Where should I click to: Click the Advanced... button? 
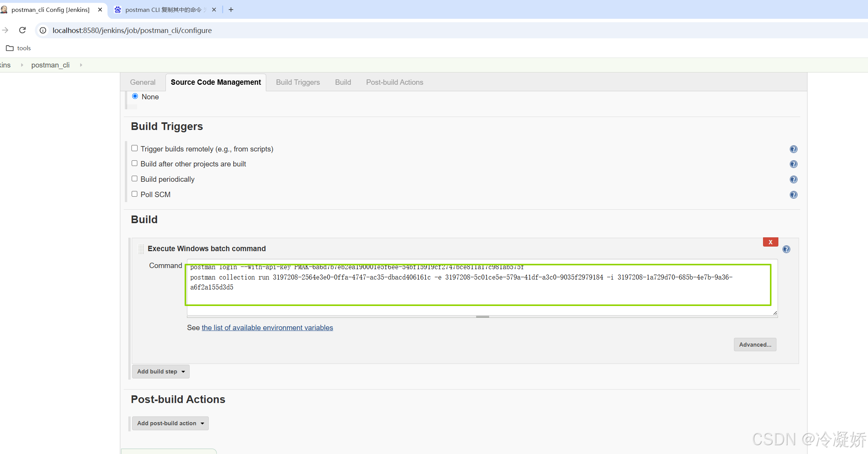[x=755, y=345]
